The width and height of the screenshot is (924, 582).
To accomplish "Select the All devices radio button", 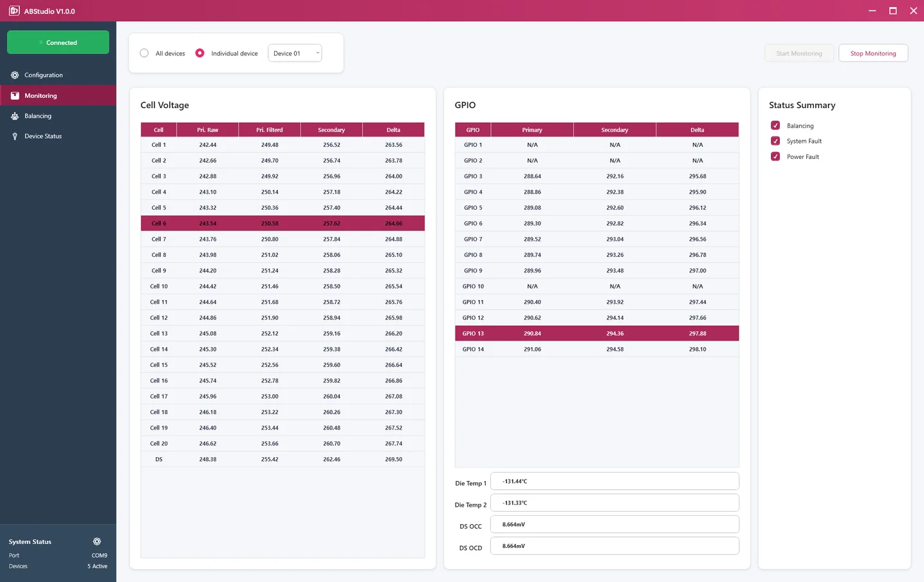I will point(144,53).
